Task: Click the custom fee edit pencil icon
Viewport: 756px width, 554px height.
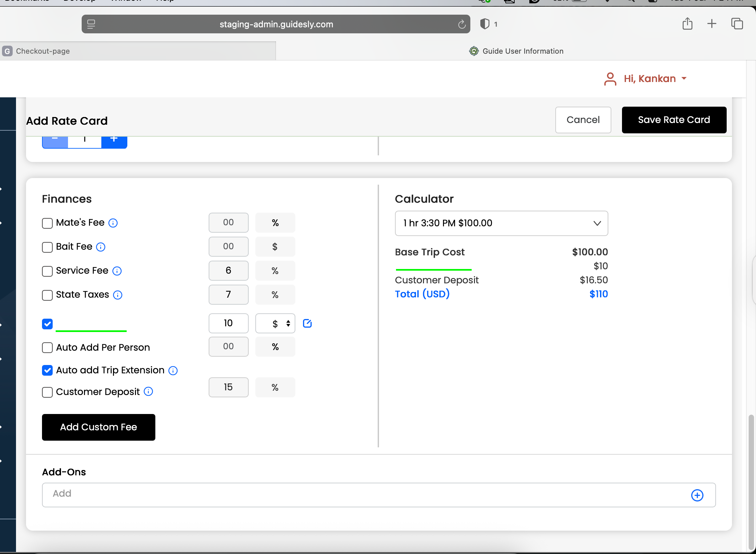Action: (307, 323)
